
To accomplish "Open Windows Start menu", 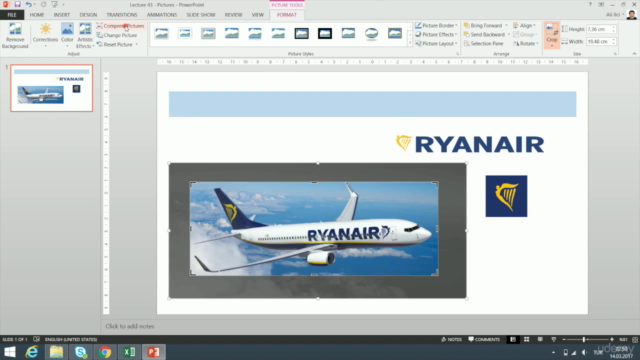I will (x=9, y=352).
